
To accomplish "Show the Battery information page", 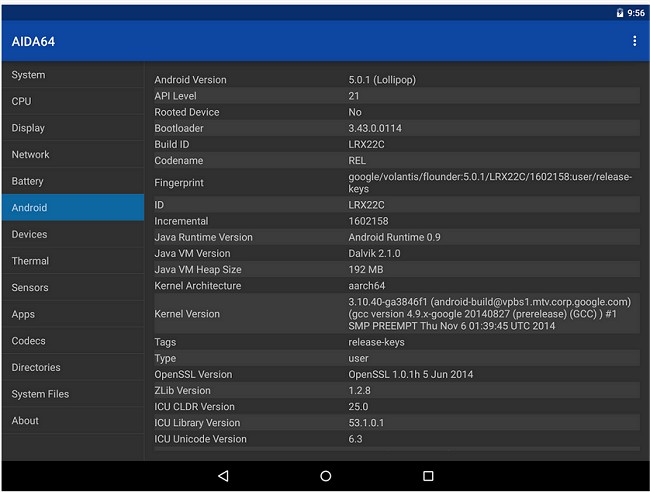I will pyautogui.click(x=72, y=181).
